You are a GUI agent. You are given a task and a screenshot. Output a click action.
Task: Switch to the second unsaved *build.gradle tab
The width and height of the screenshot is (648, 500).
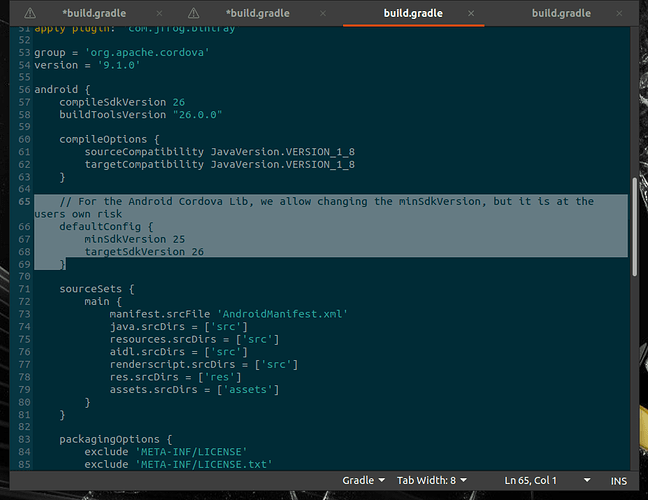click(x=258, y=14)
